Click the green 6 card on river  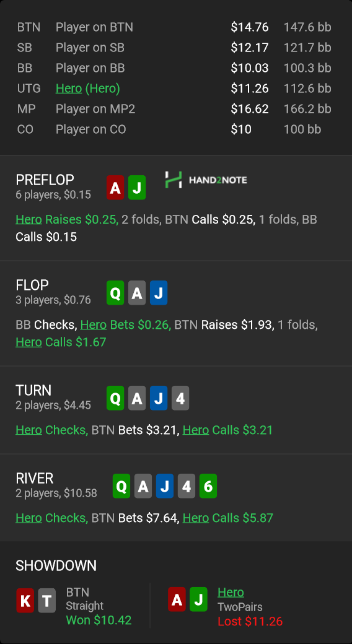208,486
